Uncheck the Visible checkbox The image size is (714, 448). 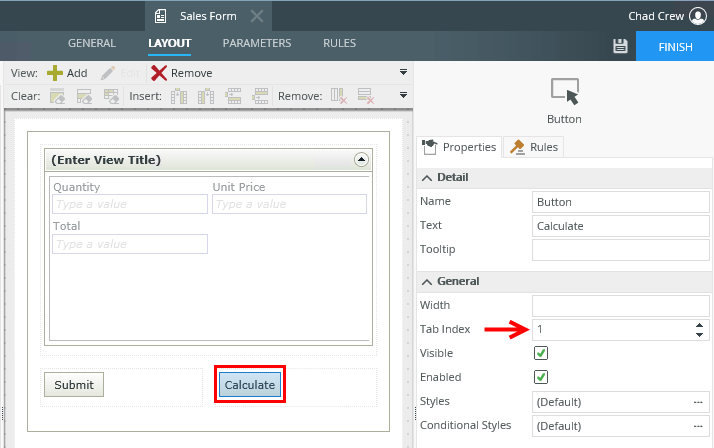pos(541,353)
